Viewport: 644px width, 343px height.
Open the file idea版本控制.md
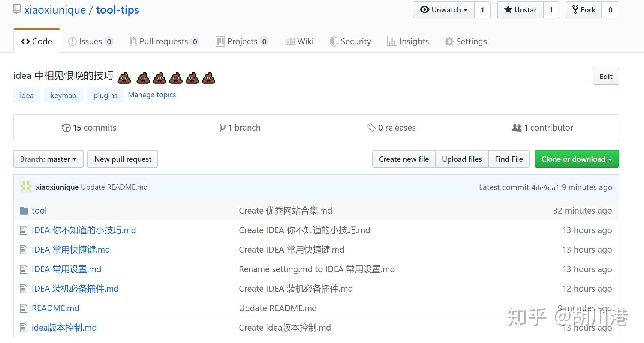tap(64, 328)
